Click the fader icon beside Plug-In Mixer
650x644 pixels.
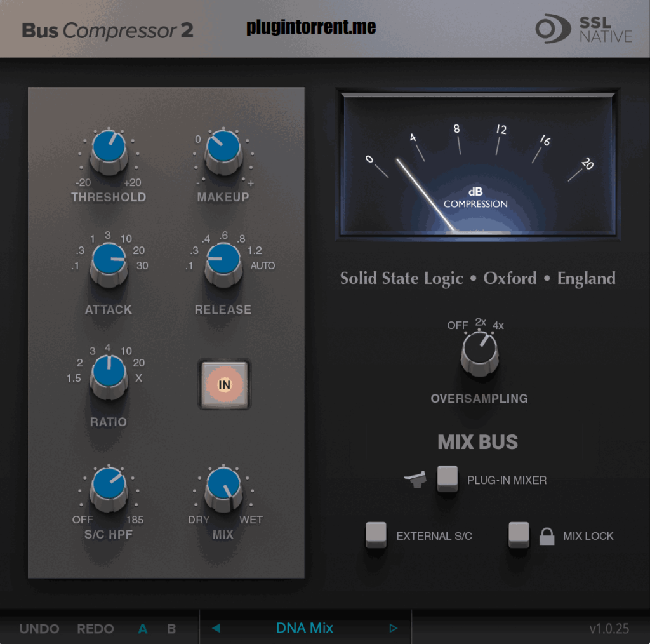(x=415, y=479)
